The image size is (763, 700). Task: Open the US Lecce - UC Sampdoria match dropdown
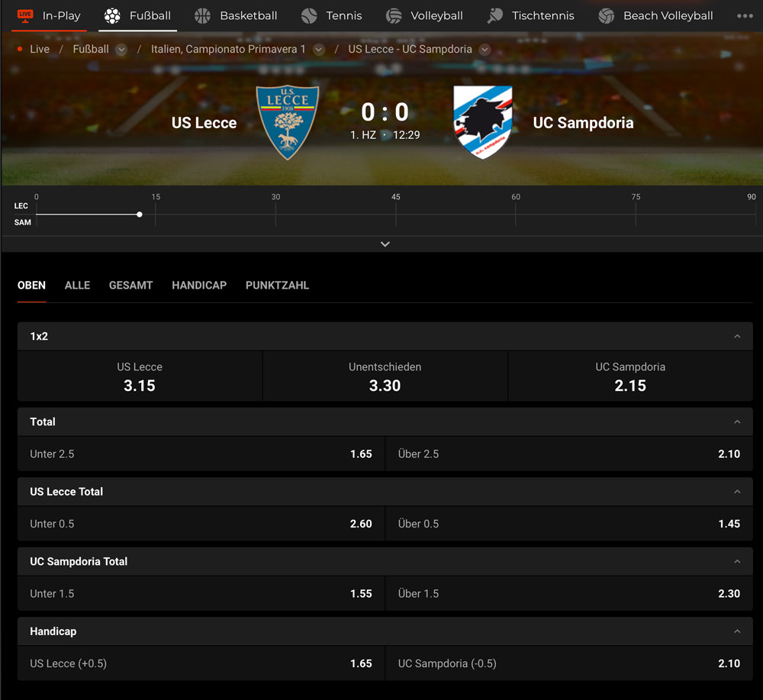click(485, 50)
